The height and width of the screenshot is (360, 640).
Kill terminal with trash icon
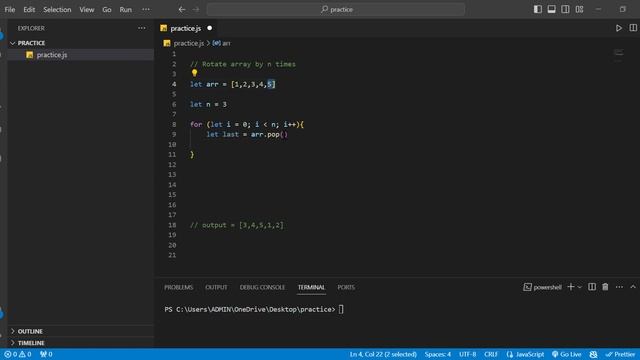click(x=605, y=287)
